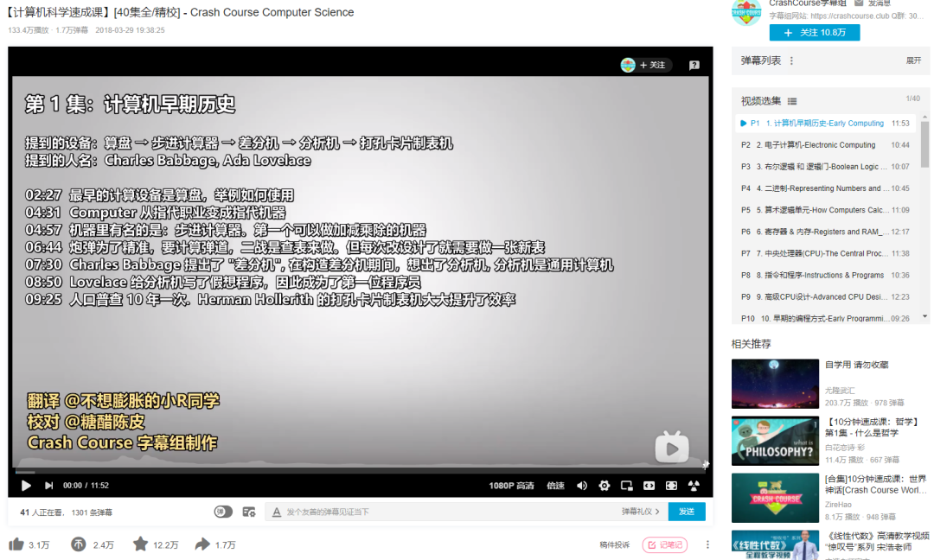This screenshot has height=560, width=934.
Task: Open 线性代数 video thumbnail
Action: pos(775,545)
